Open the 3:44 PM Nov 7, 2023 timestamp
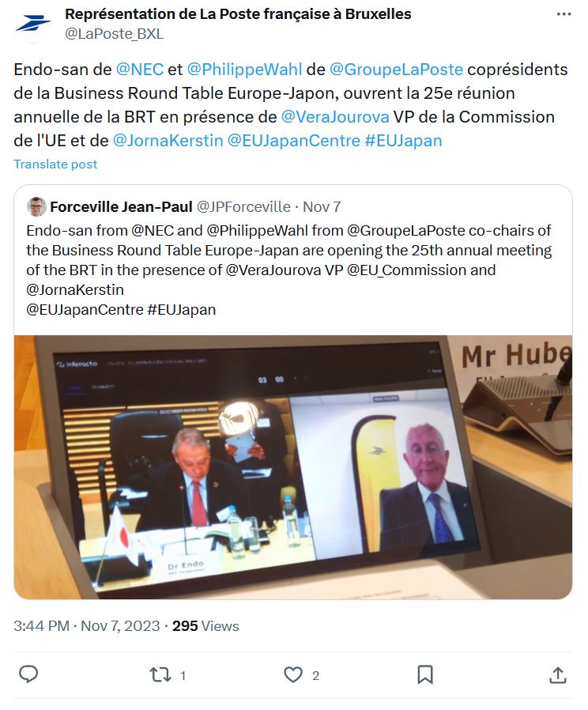 coord(86,625)
